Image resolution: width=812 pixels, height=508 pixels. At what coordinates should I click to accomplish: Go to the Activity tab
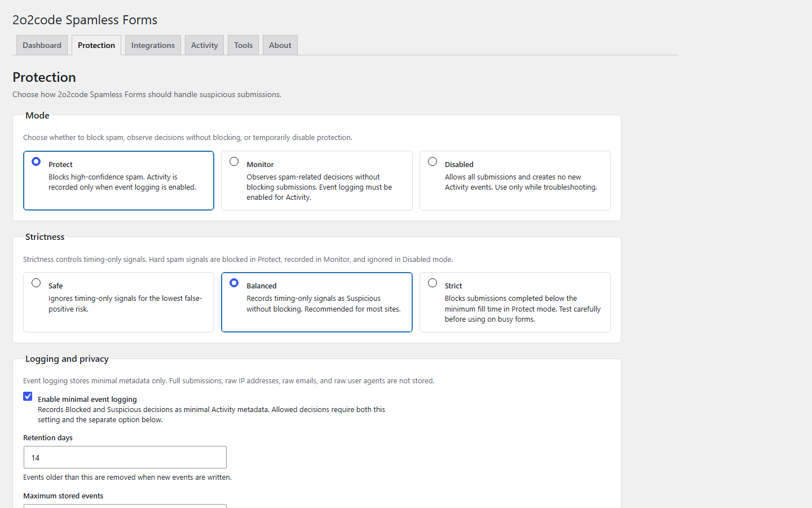(204, 45)
